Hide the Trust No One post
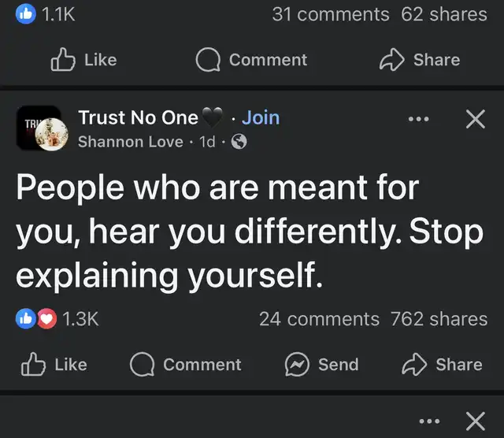Viewport: 504px width, 438px height. [474, 120]
